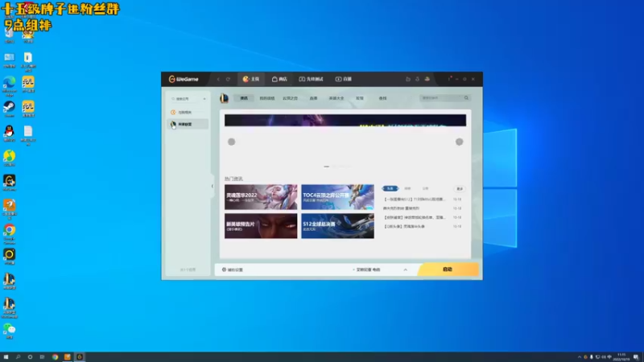Select the first orange-icon sidebar entry

188,112
